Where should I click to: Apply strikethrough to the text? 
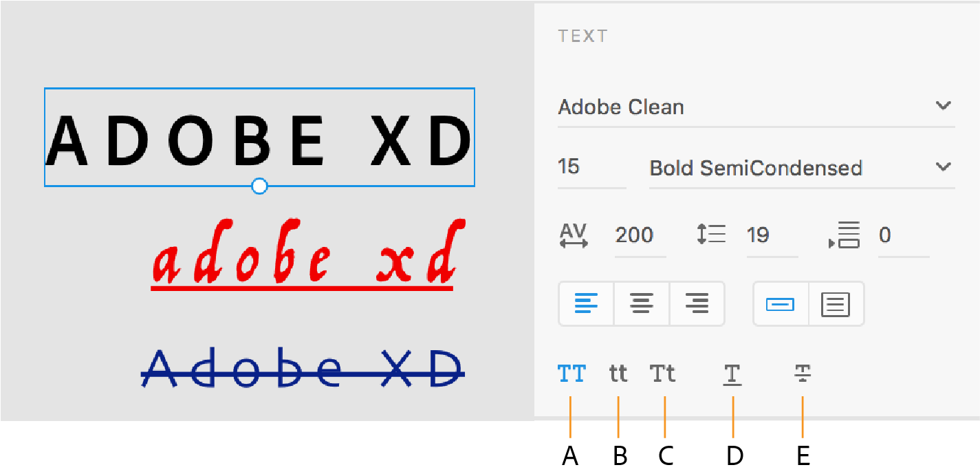pyautogui.click(x=802, y=373)
